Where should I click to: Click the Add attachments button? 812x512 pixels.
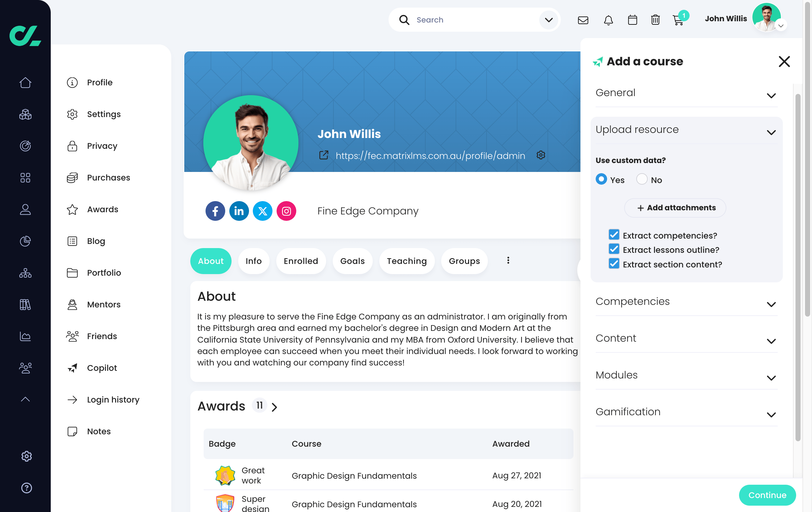[x=675, y=208]
